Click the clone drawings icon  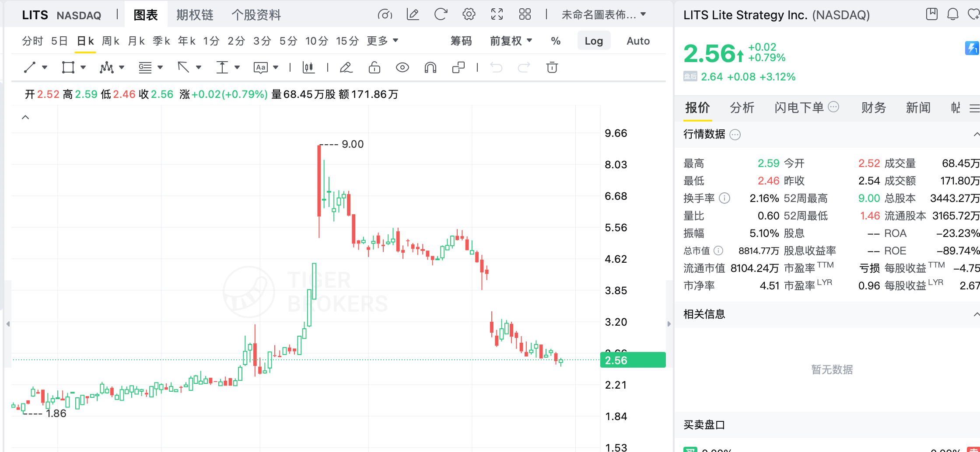pos(458,67)
